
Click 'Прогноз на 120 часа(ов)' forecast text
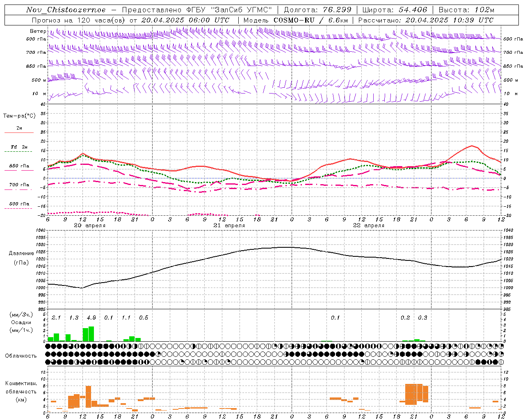(79, 20)
